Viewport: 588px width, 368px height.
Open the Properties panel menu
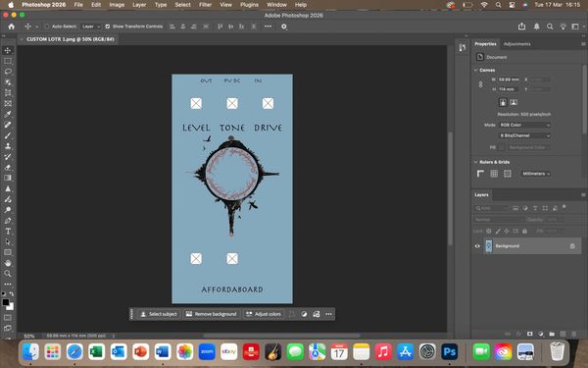583,44
